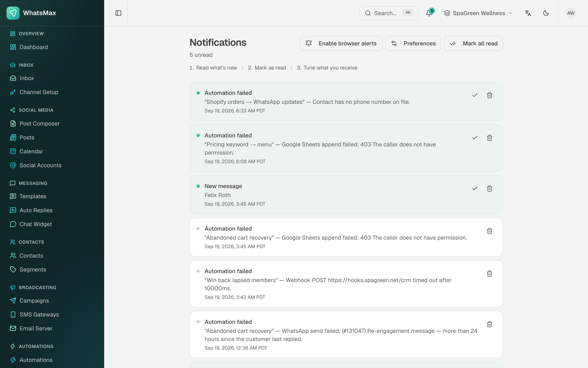Click the Sep 19, 2026, 12:36 AM PDT timestamp
This screenshot has width=588, height=368.
(236, 348)
